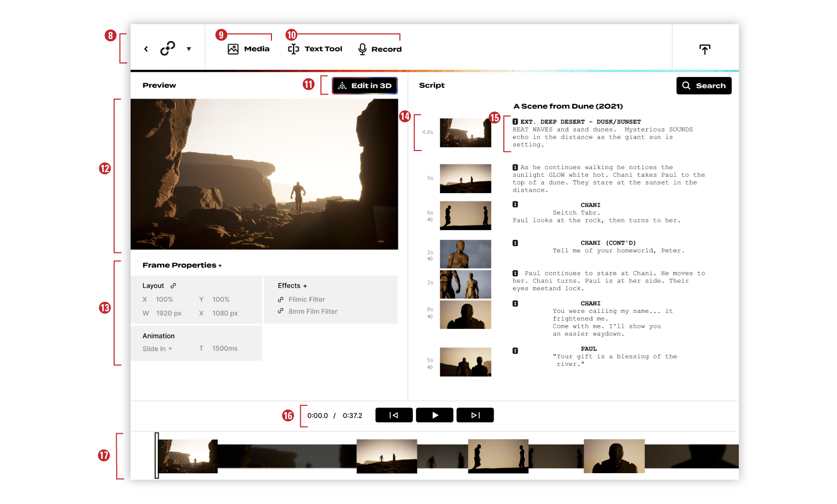Select timeline clip of dark head

click(x=614, y=456)
